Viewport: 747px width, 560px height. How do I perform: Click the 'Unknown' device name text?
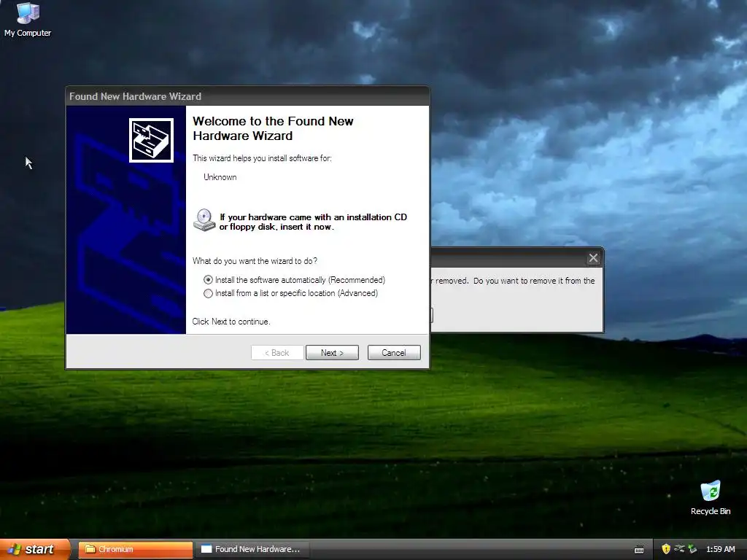click(x=220, y=177)
